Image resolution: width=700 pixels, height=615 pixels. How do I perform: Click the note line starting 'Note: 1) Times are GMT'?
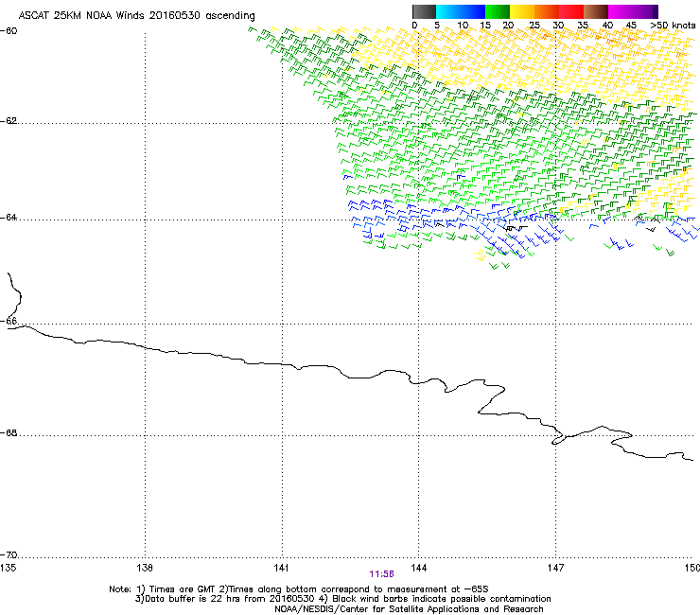coord(299,589)
